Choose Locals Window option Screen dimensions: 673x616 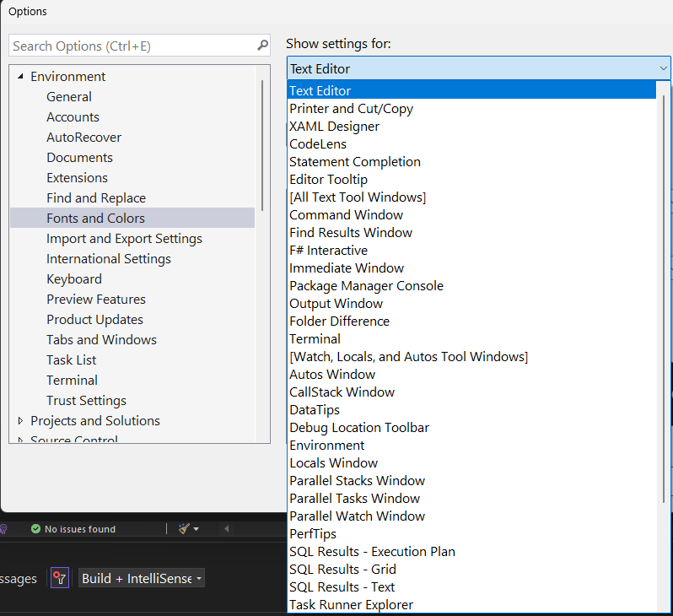pyautogui.click(x=471, y=462)
